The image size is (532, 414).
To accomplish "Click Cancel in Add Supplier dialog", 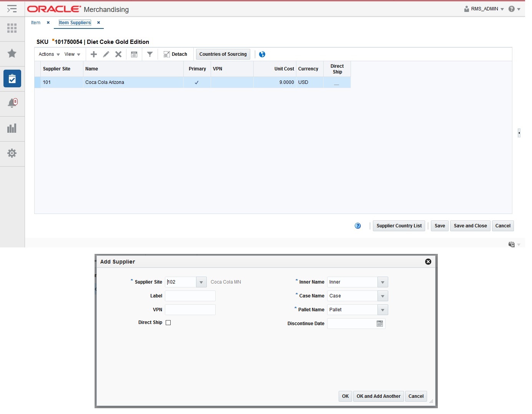I will click(416, 396).
